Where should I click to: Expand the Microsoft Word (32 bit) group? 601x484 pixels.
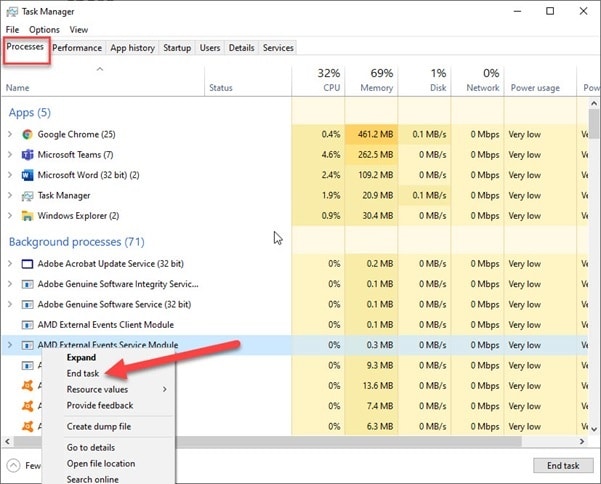pos(10,175)
